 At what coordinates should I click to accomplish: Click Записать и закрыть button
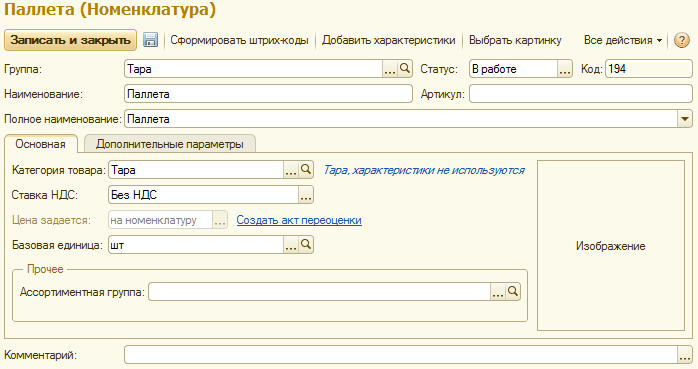click(70, 40)
